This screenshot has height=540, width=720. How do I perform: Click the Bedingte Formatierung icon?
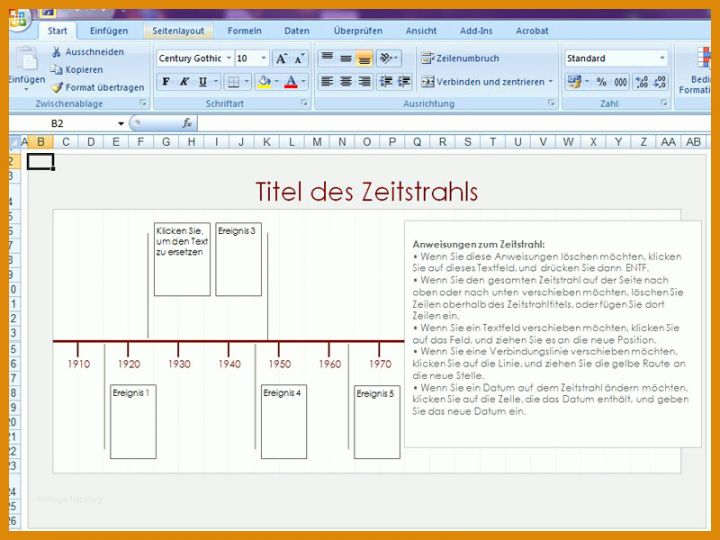pyautogui.click(x=702, y=57)
